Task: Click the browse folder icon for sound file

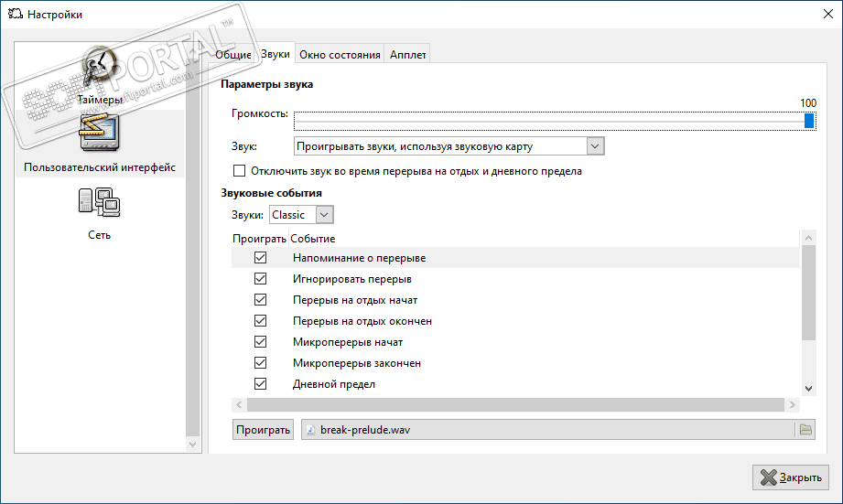Action: point(805,429)
